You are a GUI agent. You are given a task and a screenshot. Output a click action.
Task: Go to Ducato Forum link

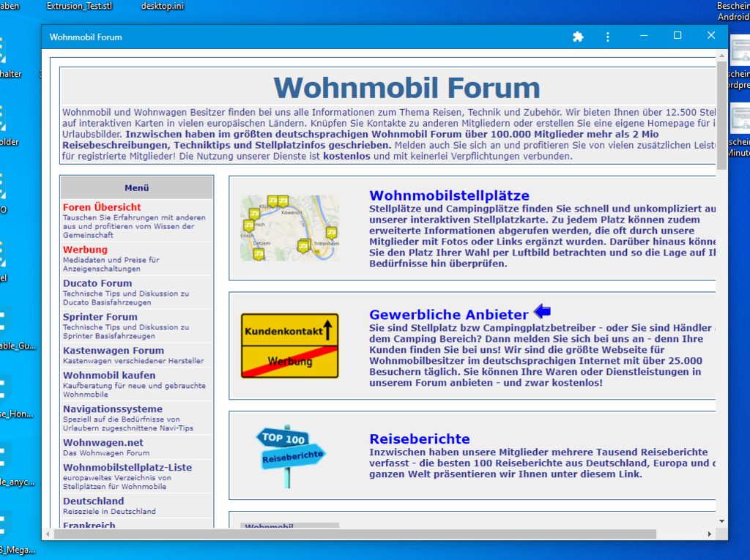(97, 283)
